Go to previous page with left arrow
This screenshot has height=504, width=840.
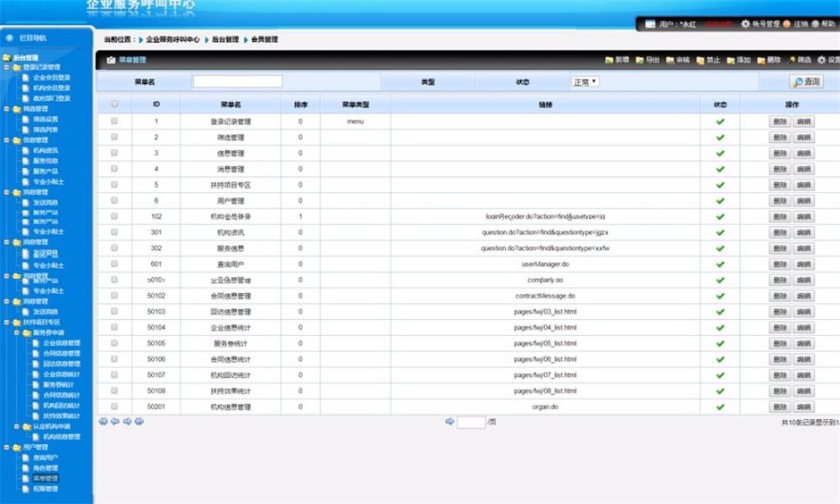click(x=115, y=422)
